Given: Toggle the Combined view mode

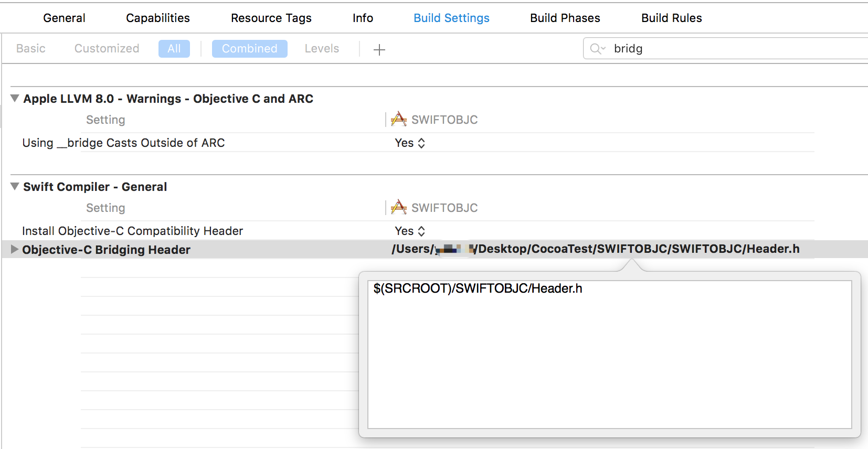Looking at the screenshot, I should point(249,49).
